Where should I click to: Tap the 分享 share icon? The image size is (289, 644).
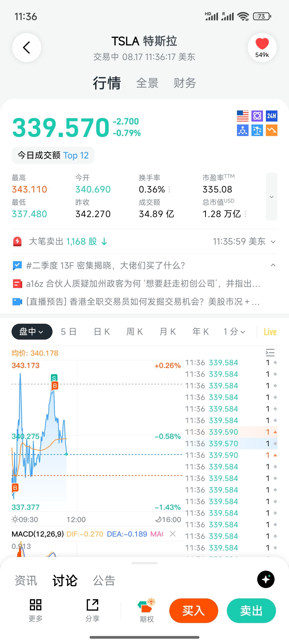92,610
